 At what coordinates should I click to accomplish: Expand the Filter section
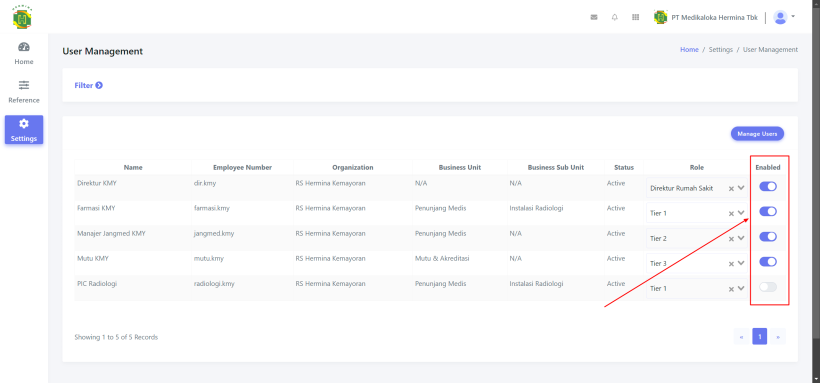(88, 85)
